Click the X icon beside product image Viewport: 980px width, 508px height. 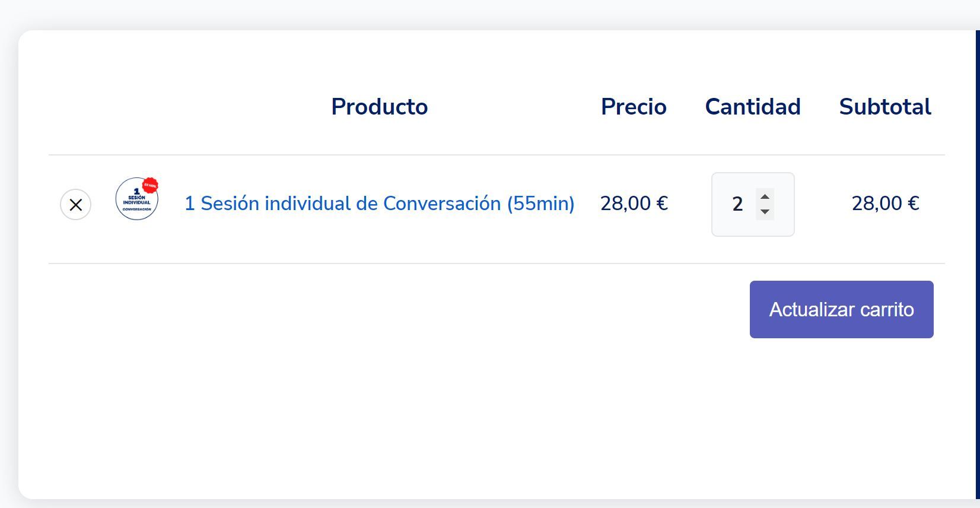75,205
